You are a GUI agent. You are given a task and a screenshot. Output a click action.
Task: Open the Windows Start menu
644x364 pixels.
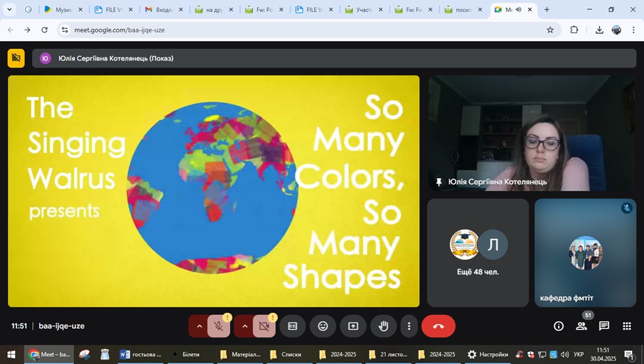[11, 354]
